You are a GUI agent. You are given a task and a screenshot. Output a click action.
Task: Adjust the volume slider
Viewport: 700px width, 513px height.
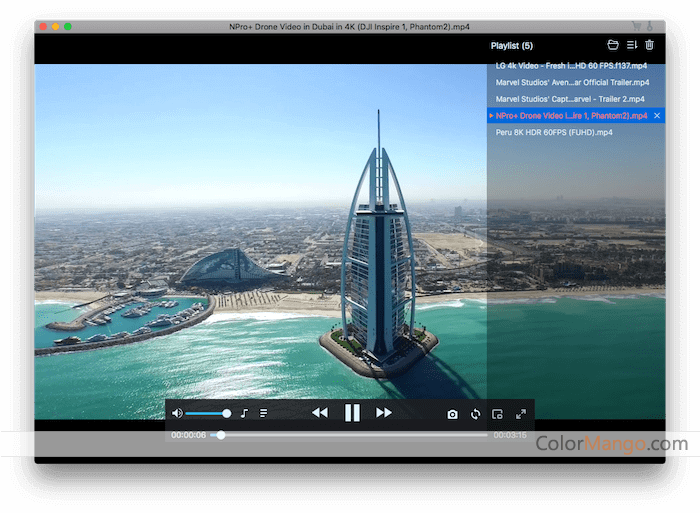point(208,414)
